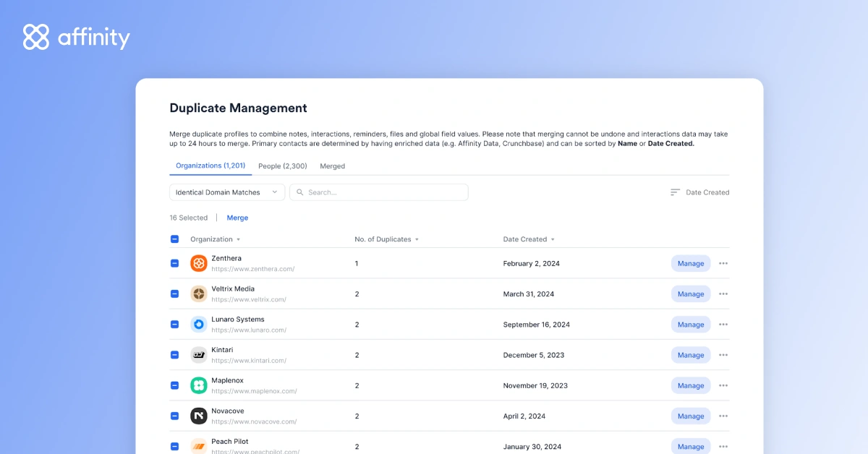Open more options for Kintari row
Screen dimensions: 868x454
723,355
